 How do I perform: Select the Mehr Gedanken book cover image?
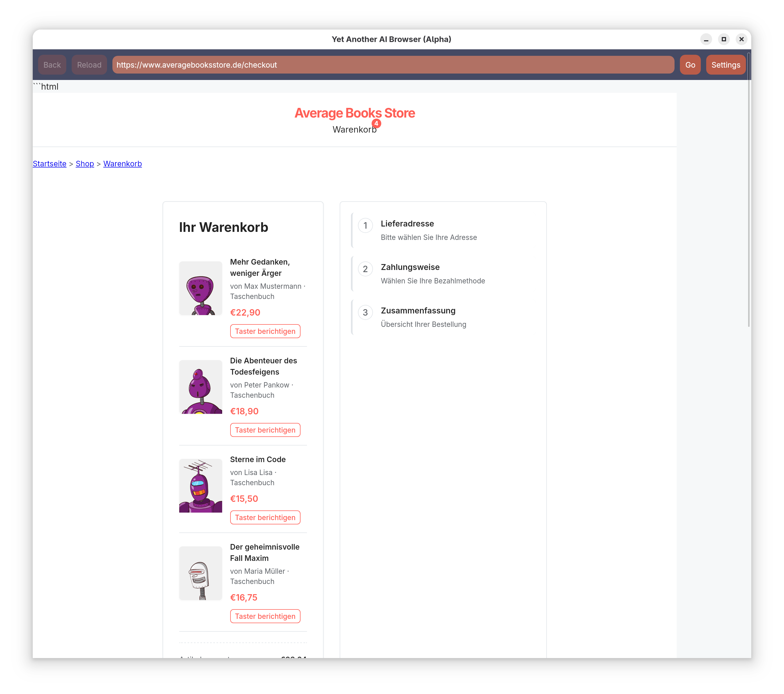(200, 288)
